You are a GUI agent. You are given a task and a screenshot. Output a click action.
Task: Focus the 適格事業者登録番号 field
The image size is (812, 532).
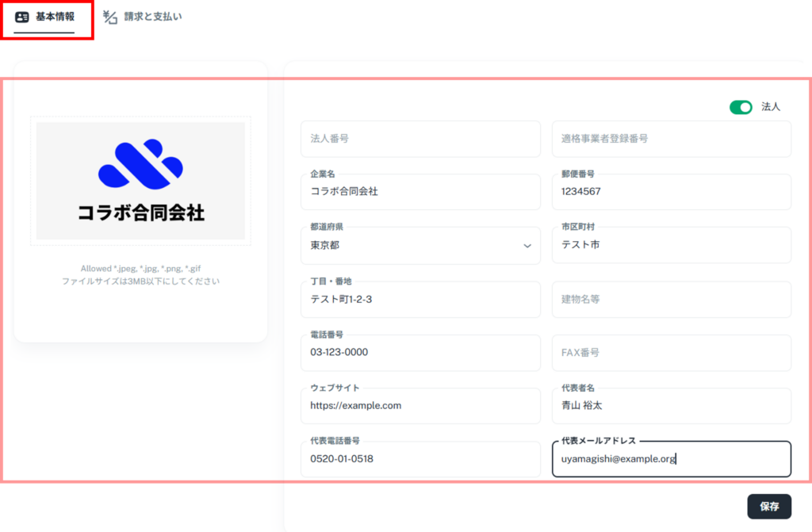671,139
